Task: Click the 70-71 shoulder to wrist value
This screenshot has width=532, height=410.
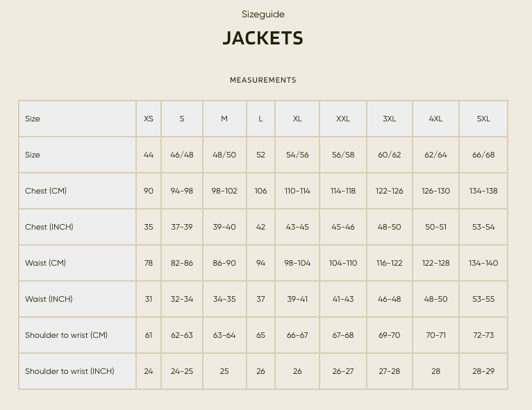Action: point(435,335)
